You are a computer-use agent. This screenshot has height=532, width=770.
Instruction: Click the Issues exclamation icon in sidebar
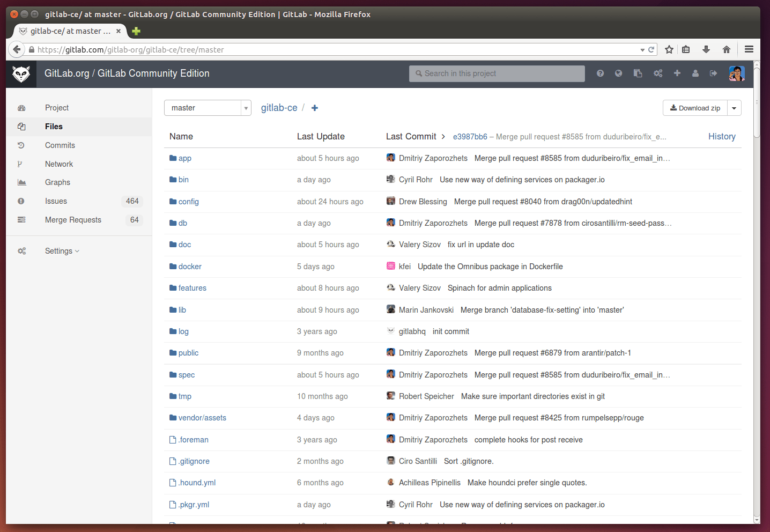(21, 201)
